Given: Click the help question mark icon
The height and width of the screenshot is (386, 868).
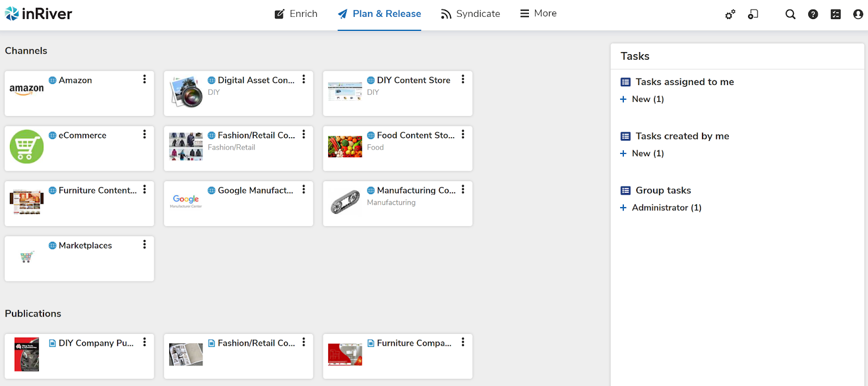Looking at the screenshot, I should tap(813, 14).
